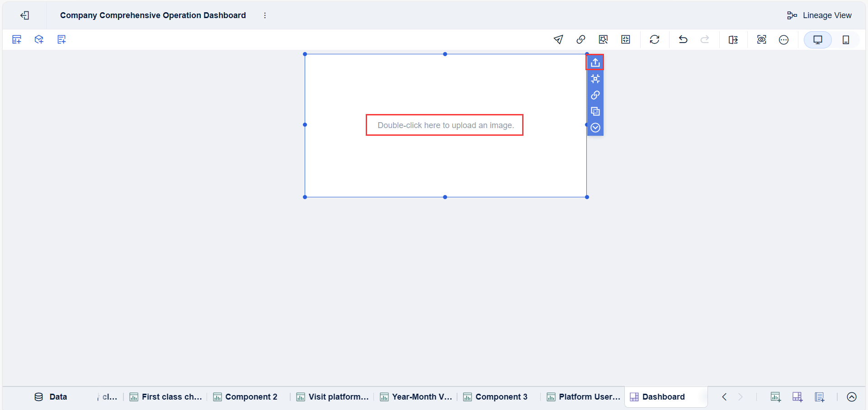
Task: Switch to the Dashboard tab
Action: coord(664,397)
